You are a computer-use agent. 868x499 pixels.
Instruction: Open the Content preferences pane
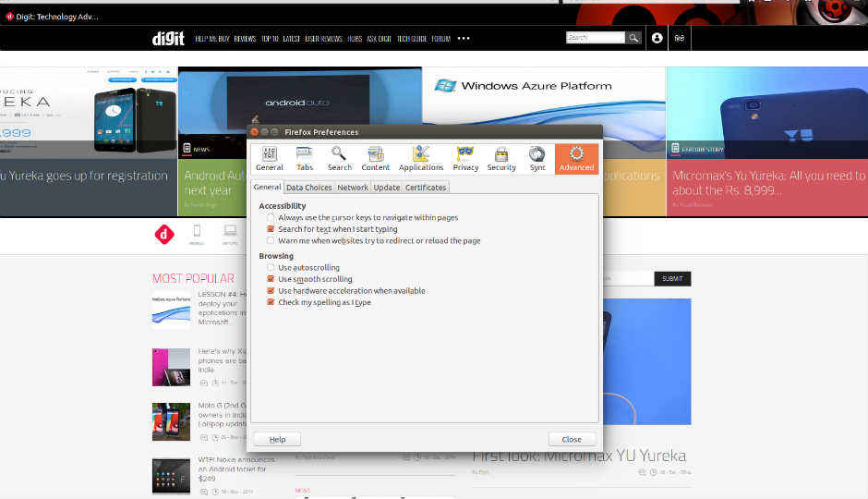coord(375,158)
